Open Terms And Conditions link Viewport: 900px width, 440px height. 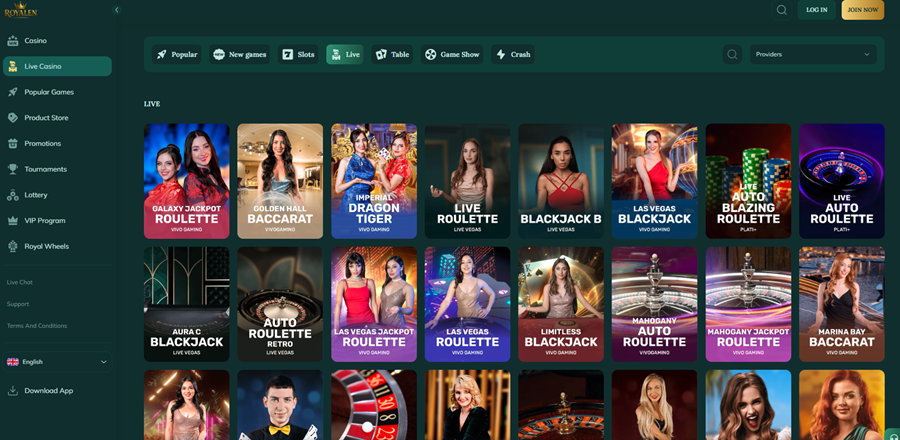[x=37, y=326]
